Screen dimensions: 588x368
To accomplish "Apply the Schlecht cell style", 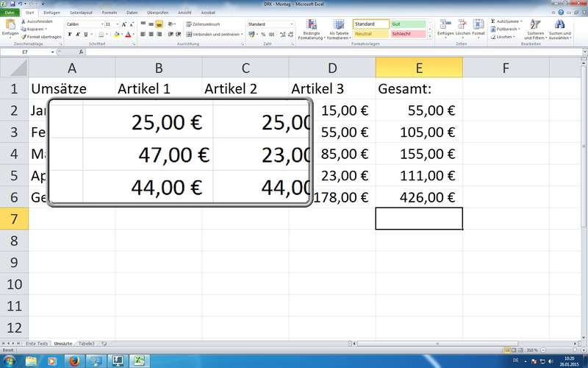I will coord(408,34).
